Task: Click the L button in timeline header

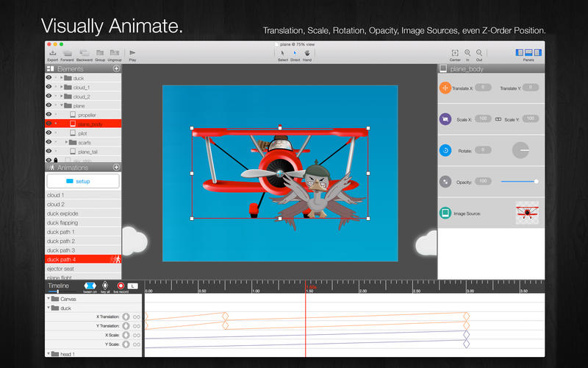Action: coord(132,286)
